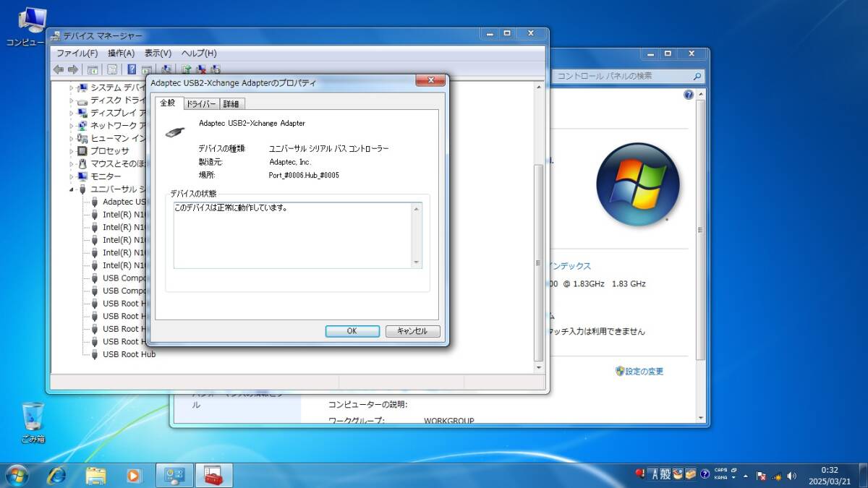
Task: Click the Disable device toolbar icon
Action: coord(216,69)
